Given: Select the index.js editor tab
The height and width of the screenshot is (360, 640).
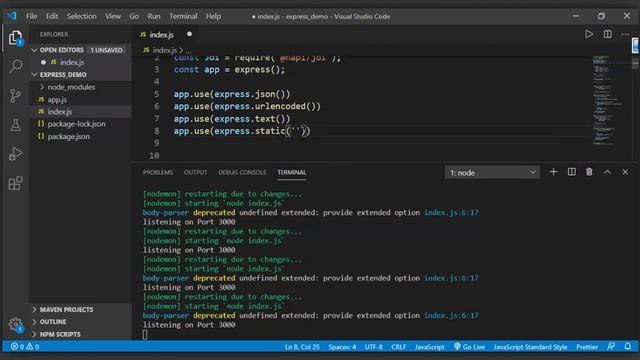Looking at the screenshot, I should 162,35.
